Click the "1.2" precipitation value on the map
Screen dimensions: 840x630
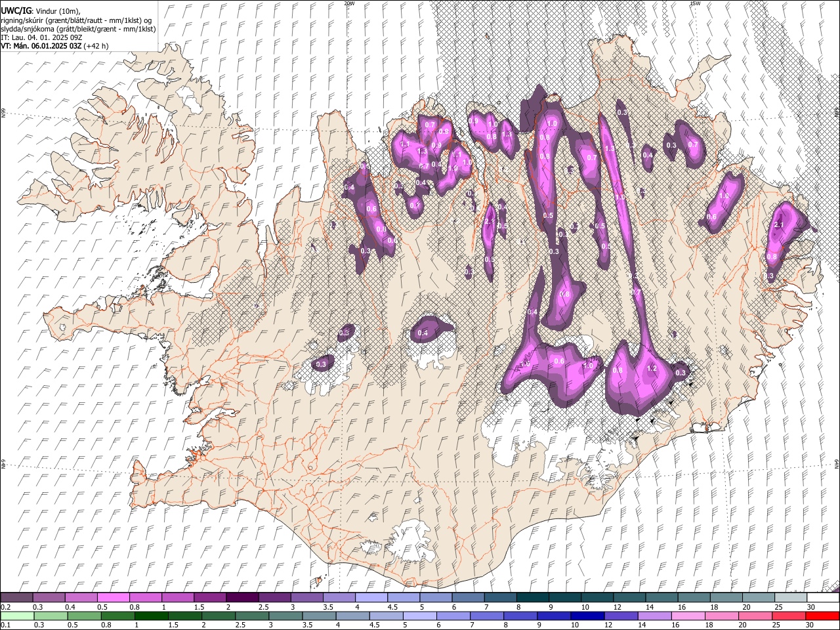pos(652,369)
